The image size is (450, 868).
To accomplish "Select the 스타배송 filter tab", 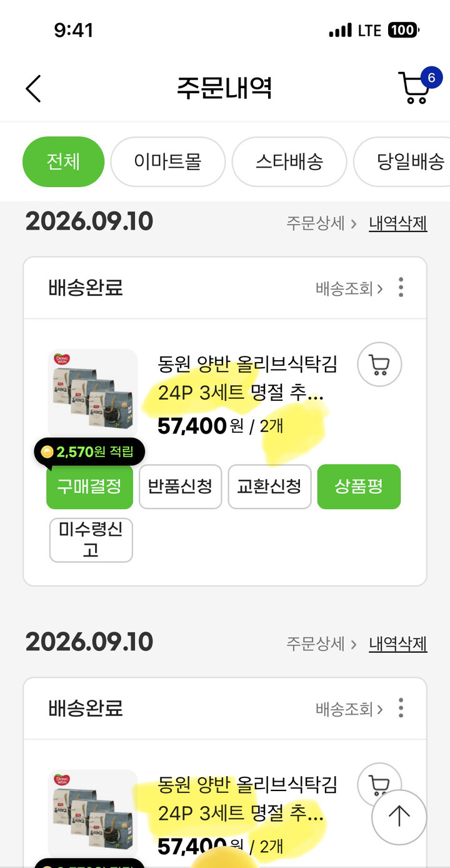I will click(x=289, y=161).
